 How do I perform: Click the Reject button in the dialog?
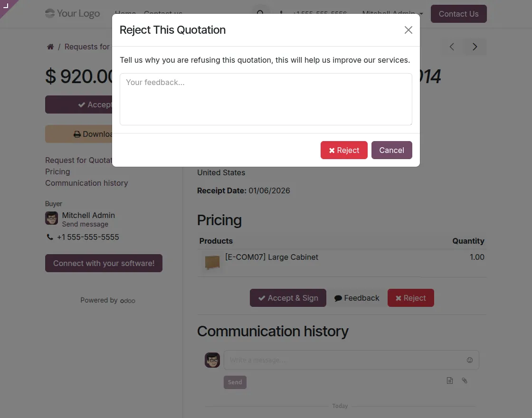point(344,150)
